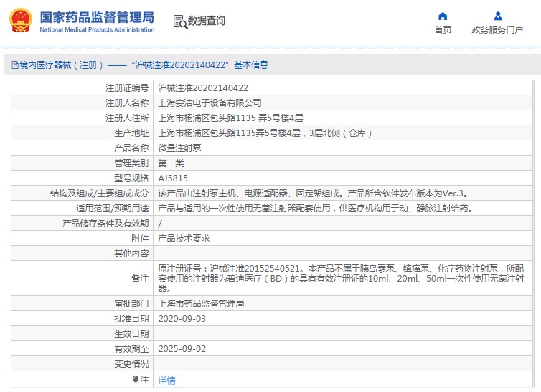Select product name 微量注射泵
This screenshot has width=541, height=392.
pos(179,148)
